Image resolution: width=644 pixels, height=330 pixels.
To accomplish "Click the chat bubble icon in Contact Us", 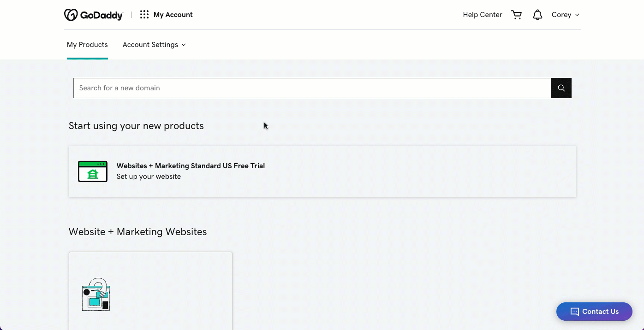I will [574, 312].
